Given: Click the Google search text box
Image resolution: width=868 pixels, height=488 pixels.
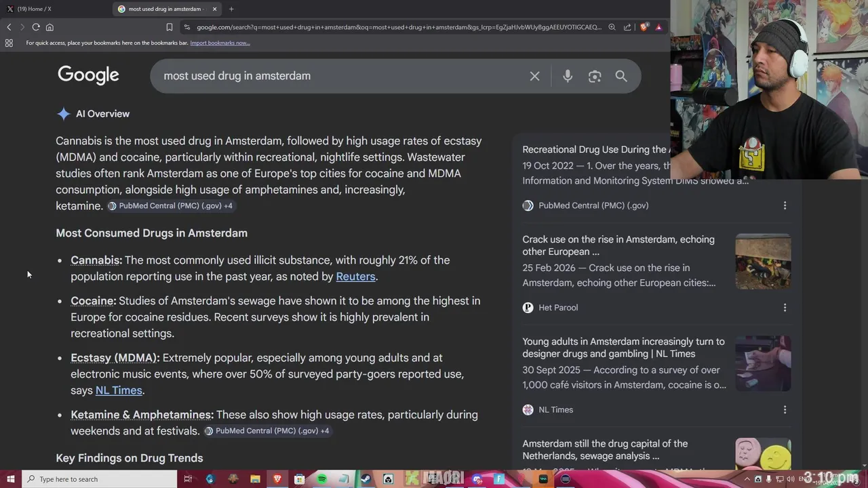Looking at the screenshot, I should tap(339, 76).
